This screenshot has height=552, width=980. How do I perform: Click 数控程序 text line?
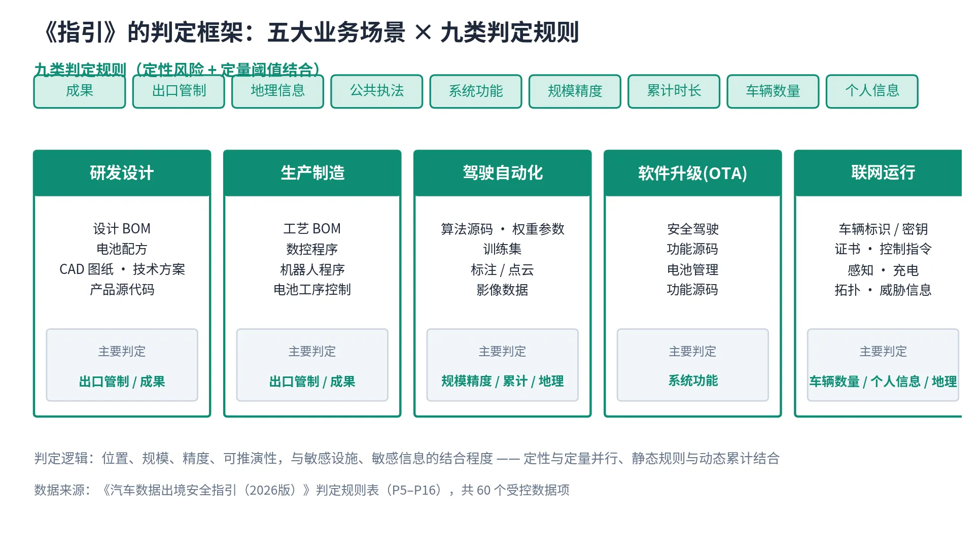click(x=312, y=250)
